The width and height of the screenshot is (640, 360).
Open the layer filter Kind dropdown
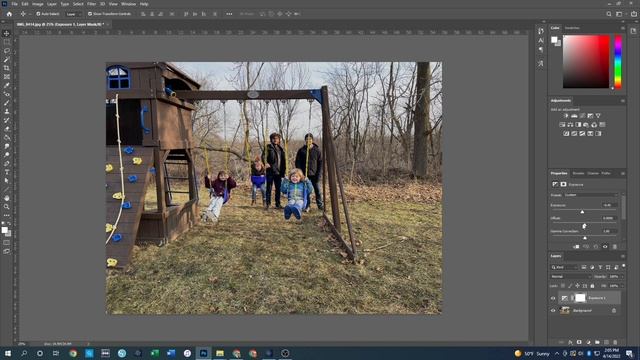pos(564,267)
